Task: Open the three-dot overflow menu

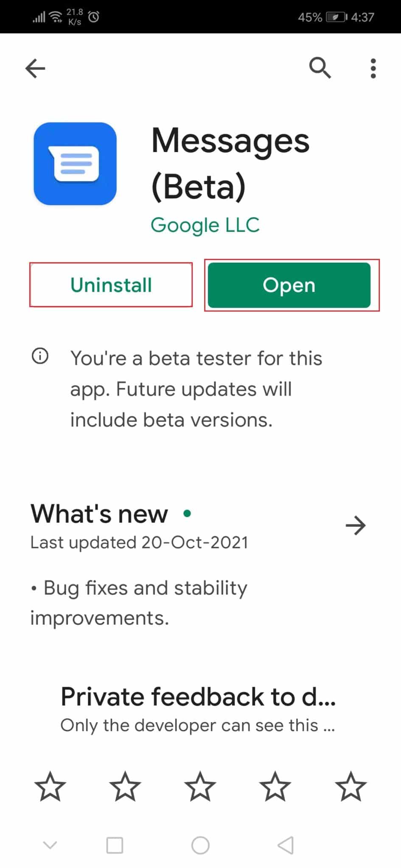Action: point(373,68)
